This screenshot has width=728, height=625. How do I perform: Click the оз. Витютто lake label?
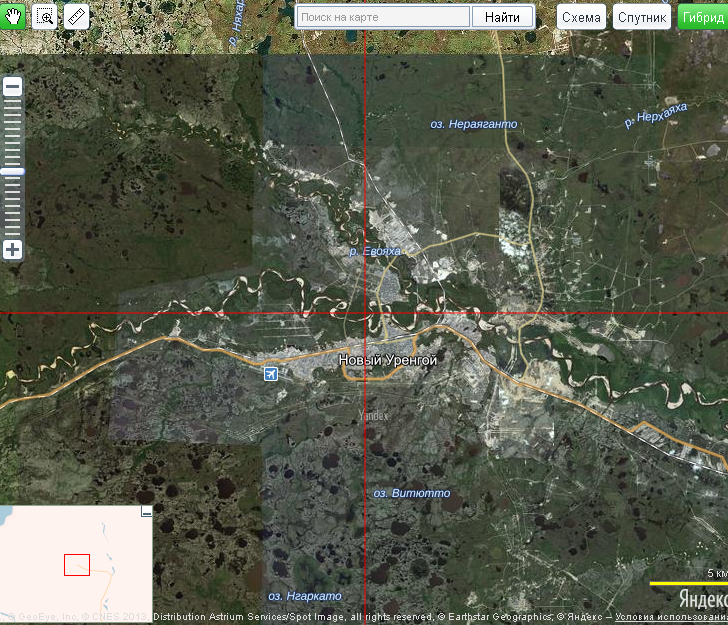412,493
